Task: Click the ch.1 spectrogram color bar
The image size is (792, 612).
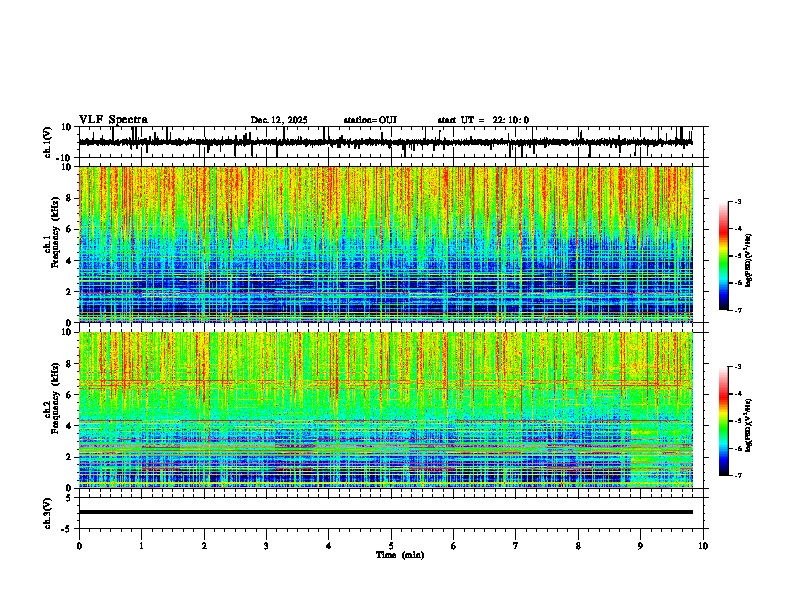Action: tap(723, 255)
